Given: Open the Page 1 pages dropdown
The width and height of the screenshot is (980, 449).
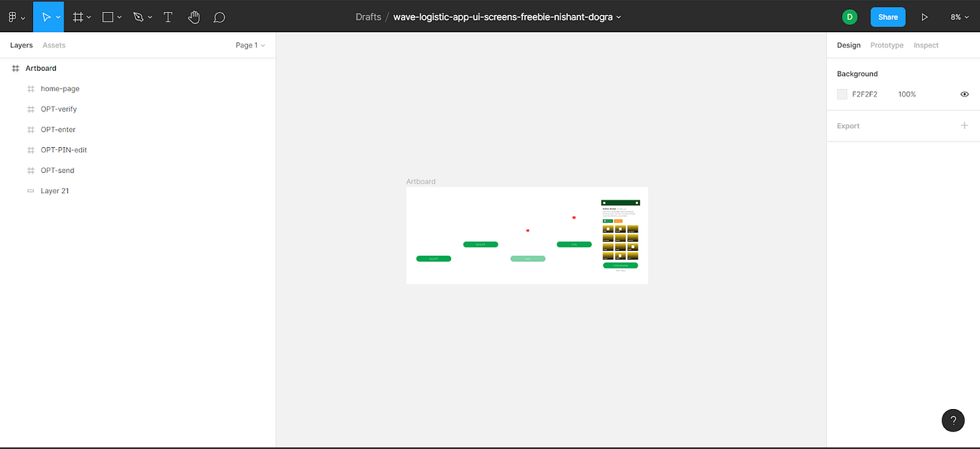Looking at the screenshot, I should pos(250,45).
